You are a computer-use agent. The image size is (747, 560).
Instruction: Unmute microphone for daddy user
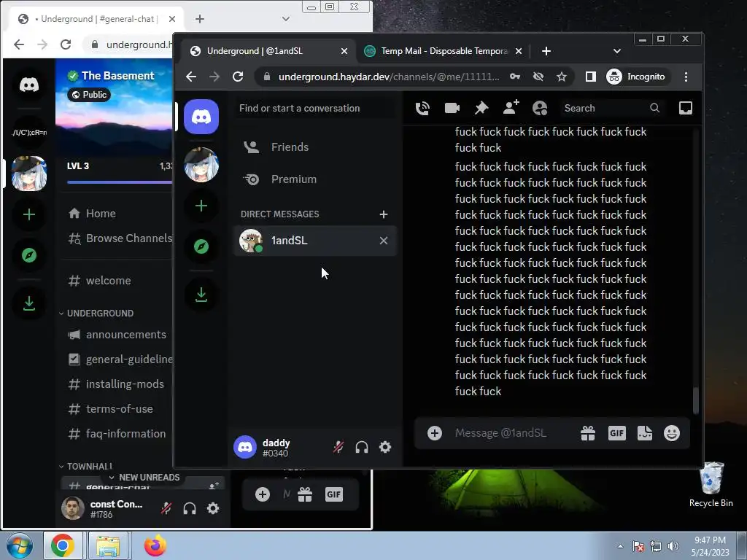click(x=338, y=447)
